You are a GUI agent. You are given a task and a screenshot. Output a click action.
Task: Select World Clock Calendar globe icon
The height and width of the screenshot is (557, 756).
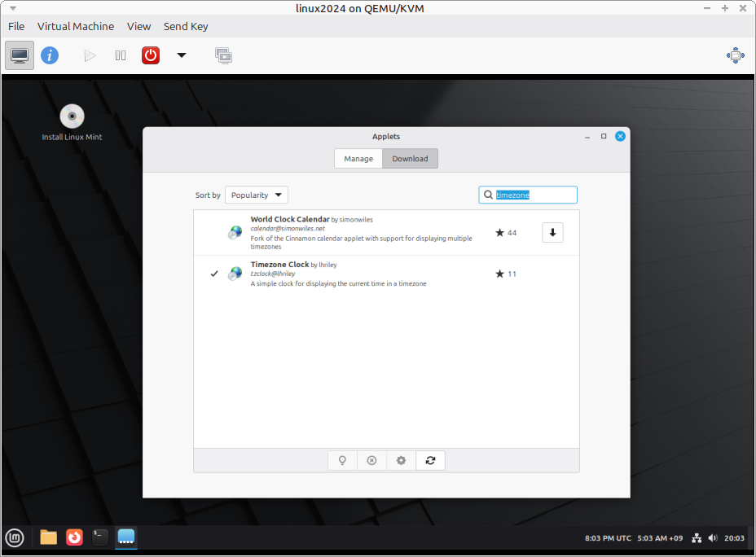(235, 233)
